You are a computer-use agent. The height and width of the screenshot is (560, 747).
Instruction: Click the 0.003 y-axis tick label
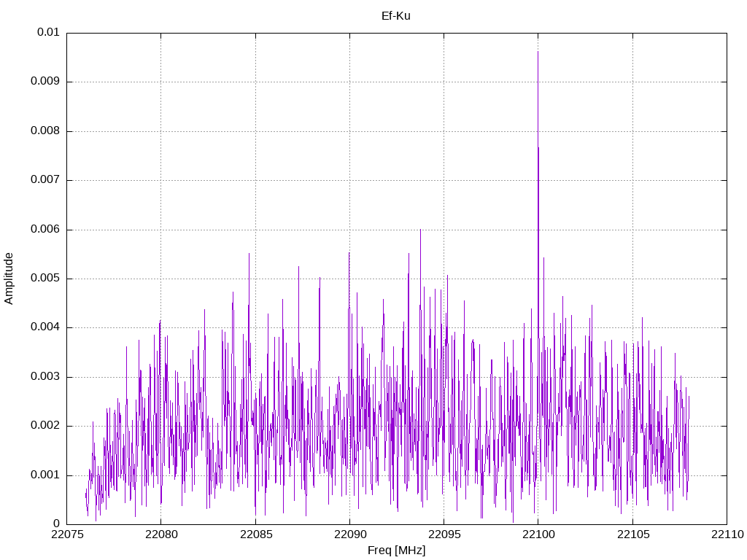coord(44,377)
